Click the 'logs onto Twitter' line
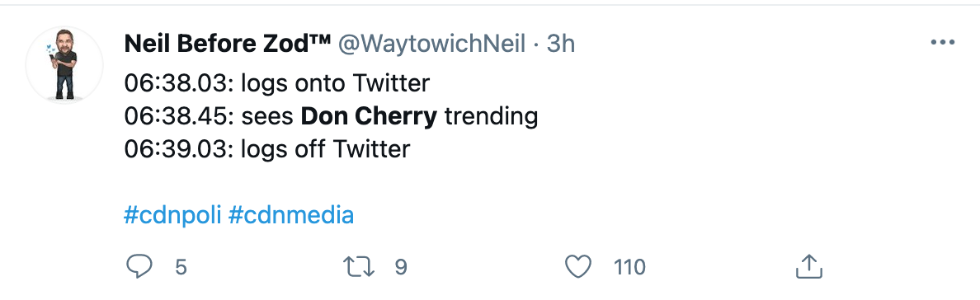 (x=277, y=83)
